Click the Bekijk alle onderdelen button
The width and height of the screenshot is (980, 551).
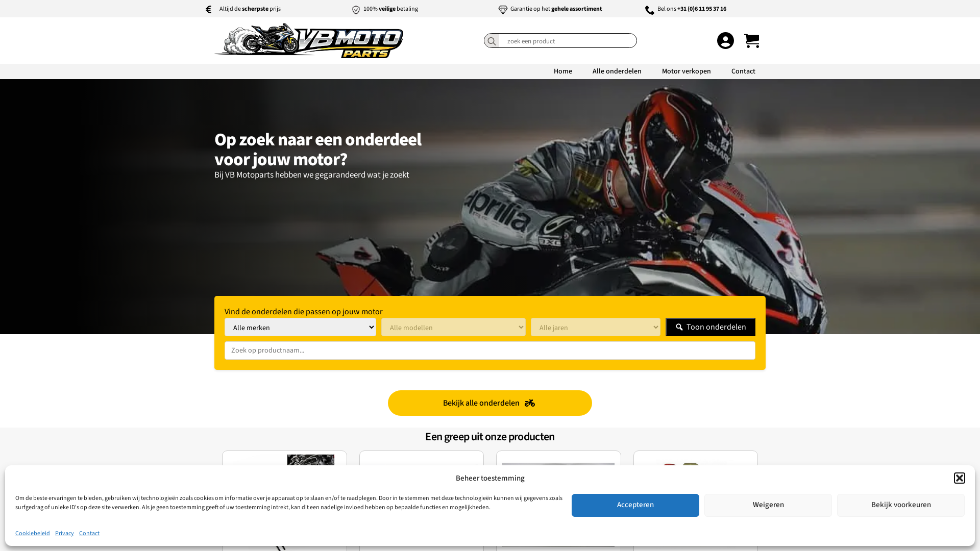point(490,403)
